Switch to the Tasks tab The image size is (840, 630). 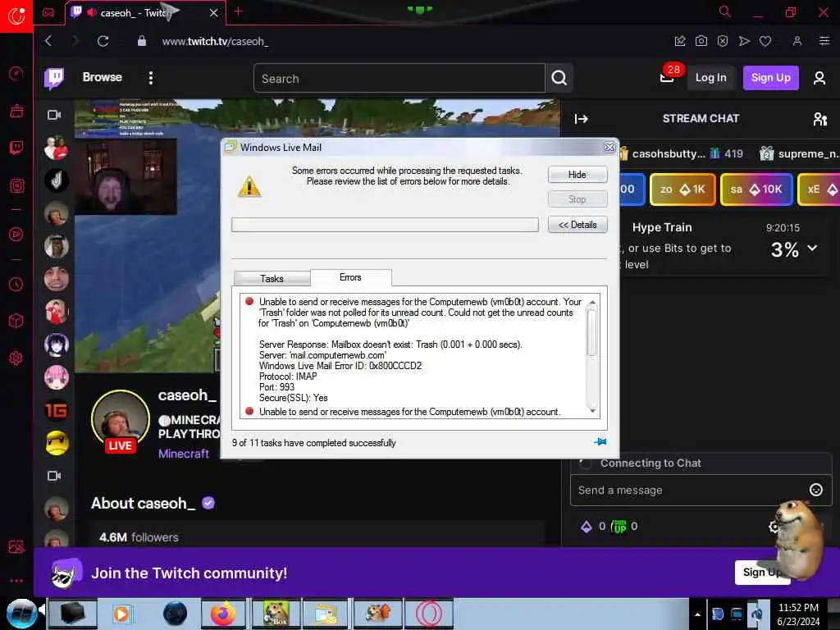pos(272,279)
